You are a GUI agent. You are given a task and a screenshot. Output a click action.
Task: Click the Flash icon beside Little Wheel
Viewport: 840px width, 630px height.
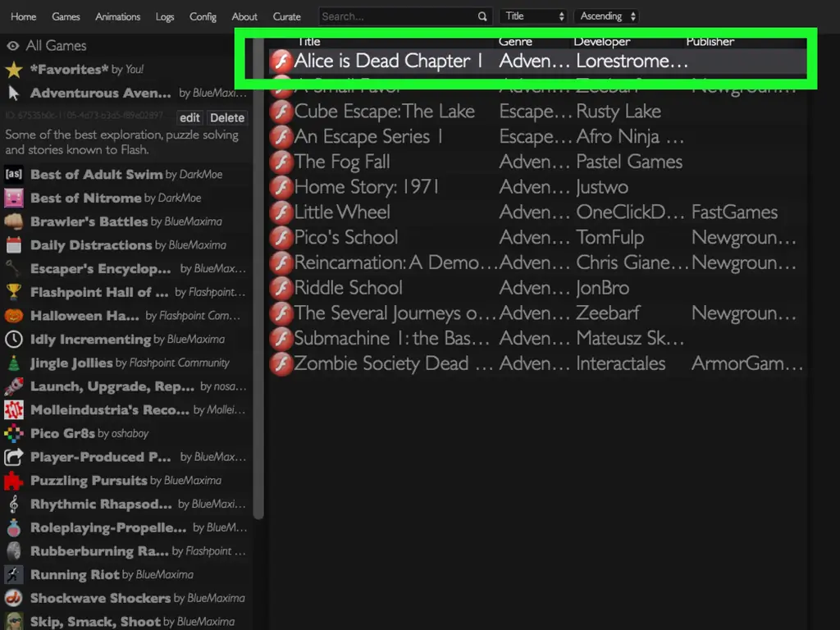[281, 212]
